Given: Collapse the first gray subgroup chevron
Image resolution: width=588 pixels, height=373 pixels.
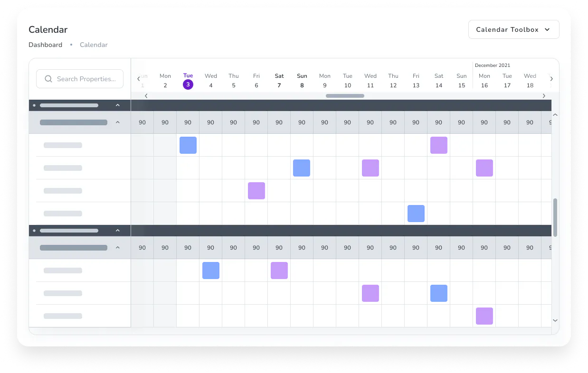Looking at the screenshot, I should (118, 122).
